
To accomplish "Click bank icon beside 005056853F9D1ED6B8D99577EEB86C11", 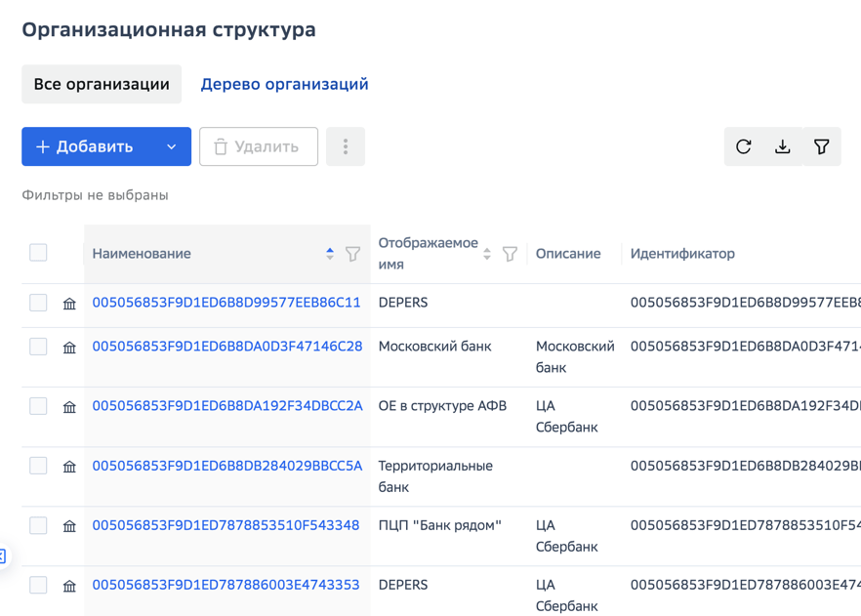I will pyautogui.click(x=69, y=304).
